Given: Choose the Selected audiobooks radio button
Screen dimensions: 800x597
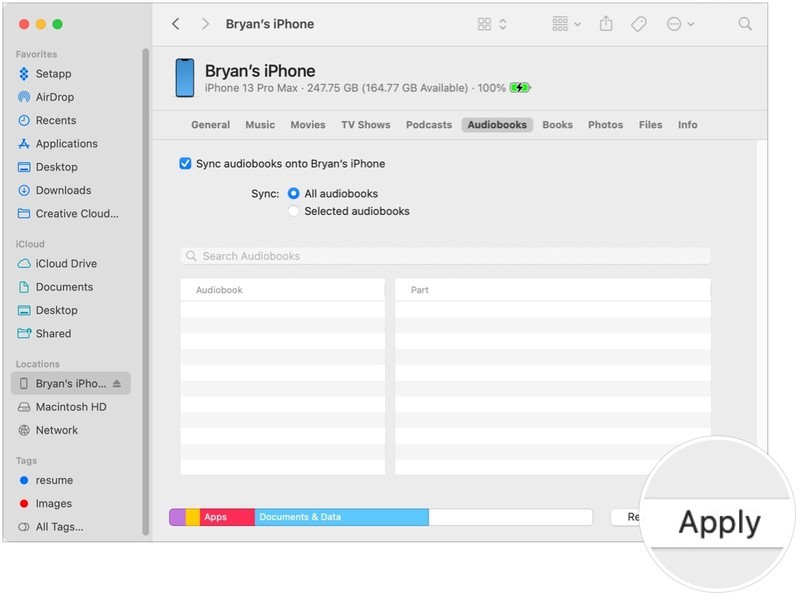Looking at the screenshot, I should click(x=293, y=211).
